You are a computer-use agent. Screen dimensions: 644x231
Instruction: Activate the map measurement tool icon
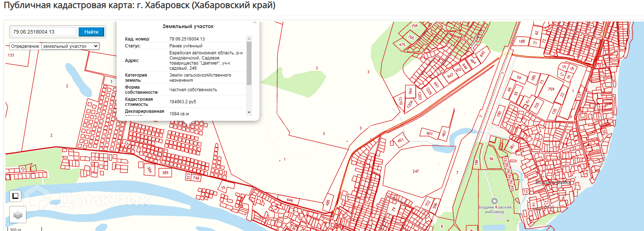tap(15, 196)
